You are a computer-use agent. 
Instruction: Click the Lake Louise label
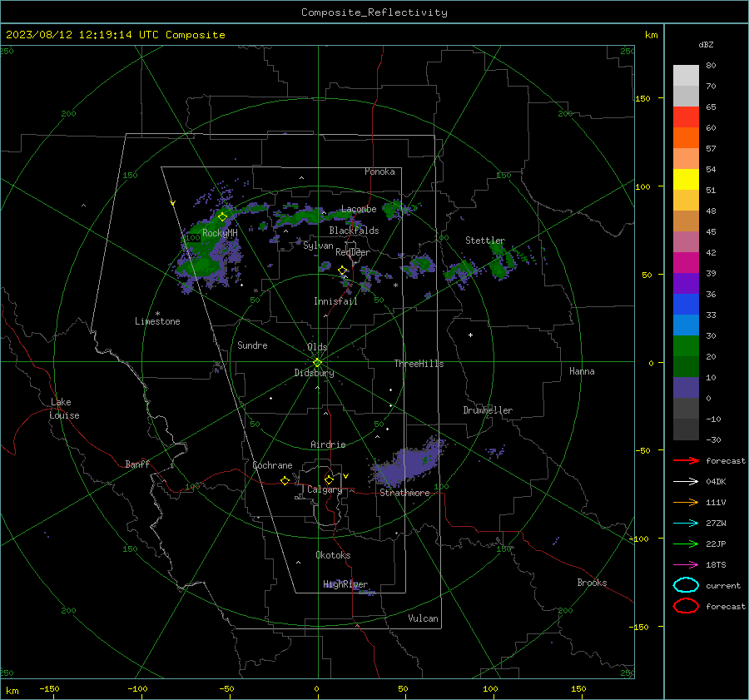pos(64,409)
